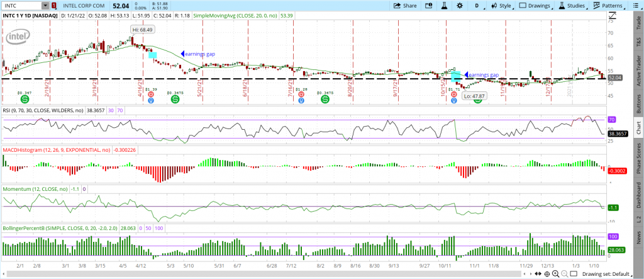Click the $0.347 dividend icon
644x279 pixels.
(25, 99)
